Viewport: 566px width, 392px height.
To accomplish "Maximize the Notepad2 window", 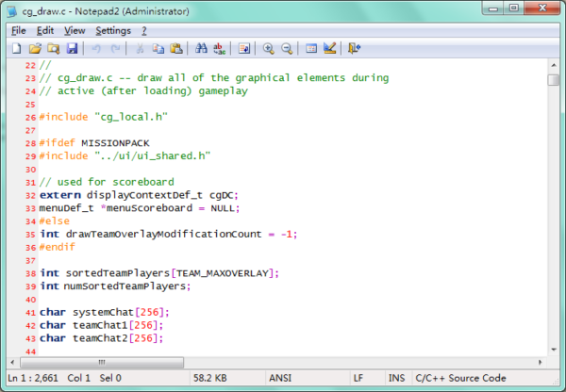I will (514, 8).
